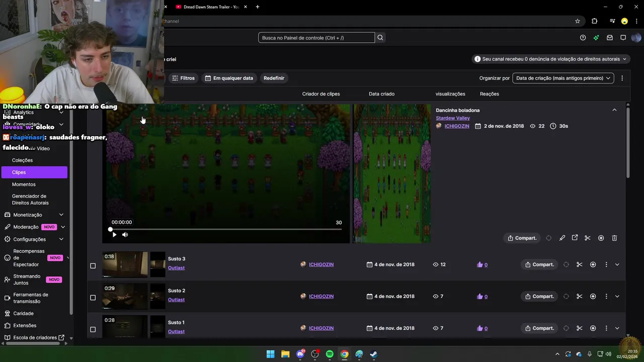Mute the clip with the volume icon
Screen dimensions: 644x362
[x=125, y=234]
